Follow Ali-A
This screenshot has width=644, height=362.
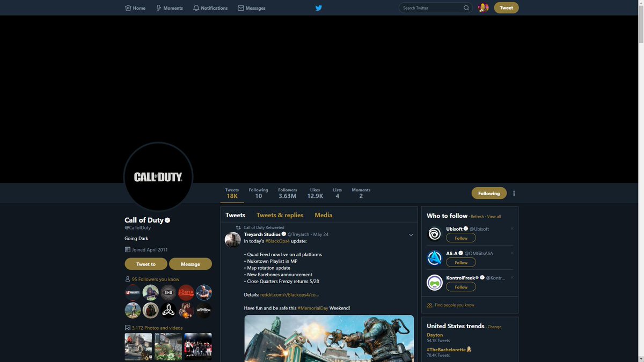coord(461,263)
